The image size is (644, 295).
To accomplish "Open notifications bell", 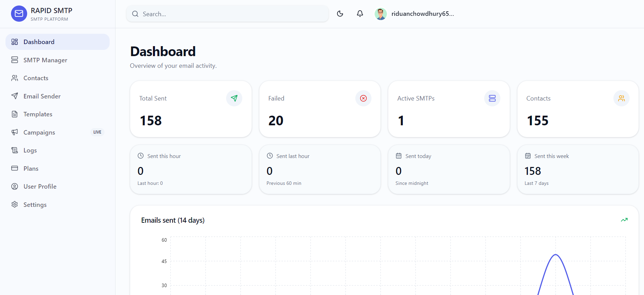I will [x=360, y=14].
